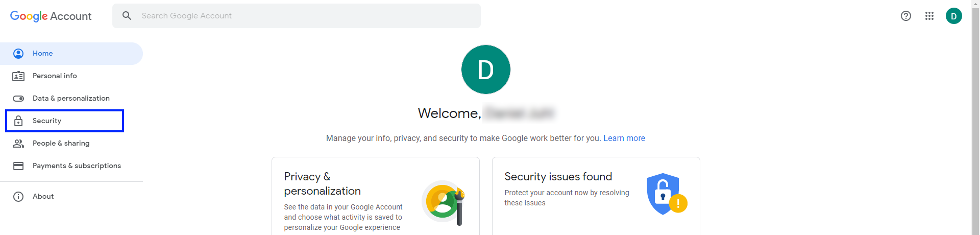Open the account avatar menu
The image size is (980, 235).
953,16
